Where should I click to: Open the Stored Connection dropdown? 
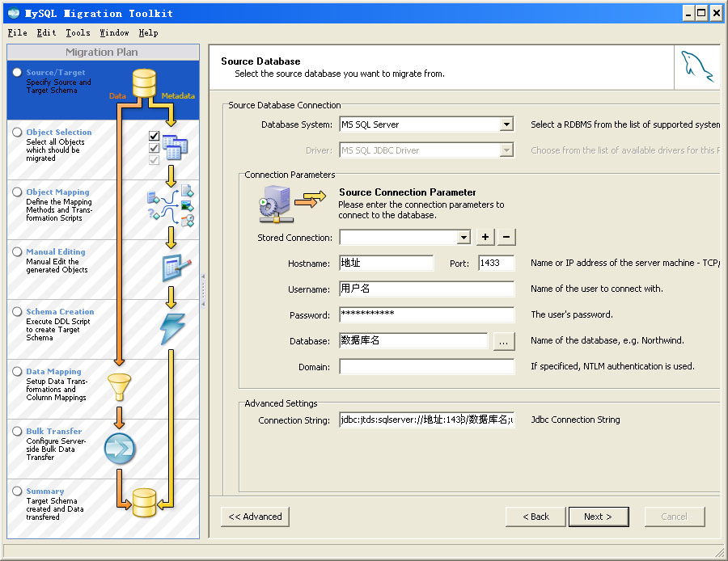coord(465,237)
